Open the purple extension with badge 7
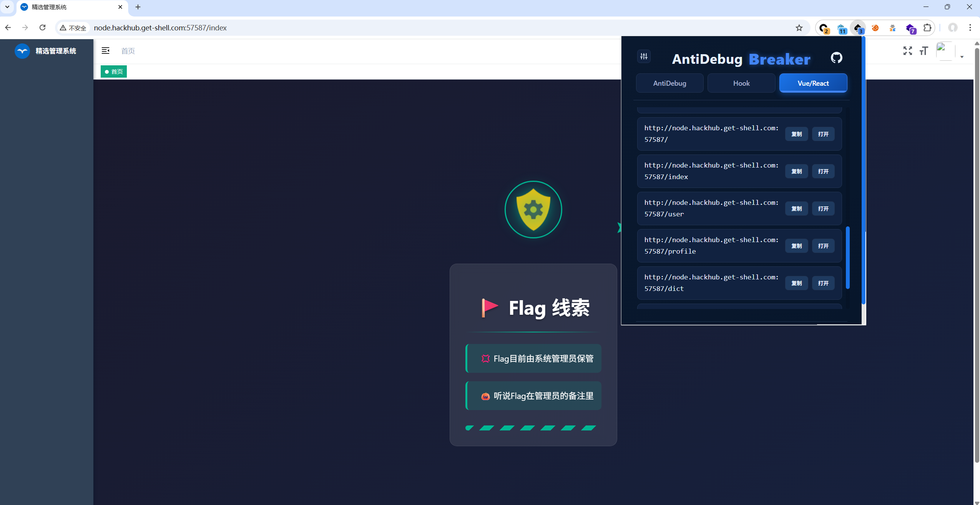This screenshot has width=980, height=505. 910,28
